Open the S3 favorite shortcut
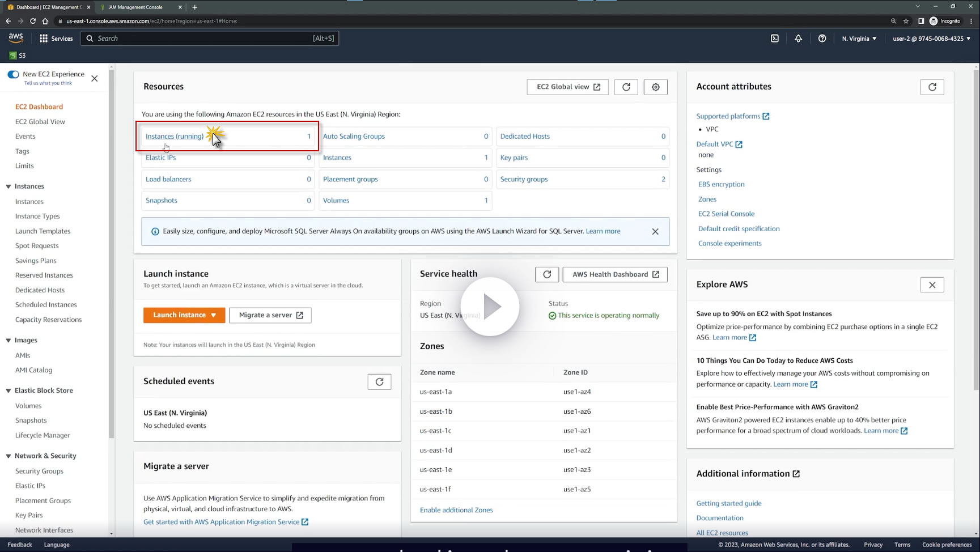 [18, 56]
